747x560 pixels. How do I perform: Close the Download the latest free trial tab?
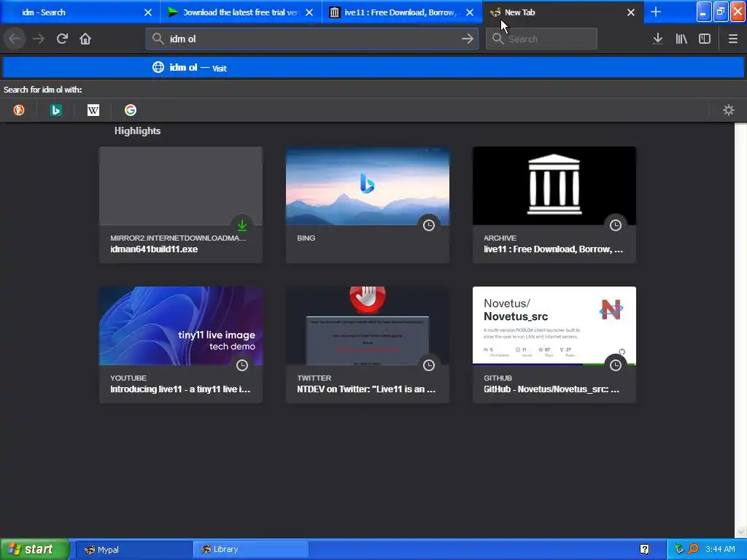tap(309, 12)
